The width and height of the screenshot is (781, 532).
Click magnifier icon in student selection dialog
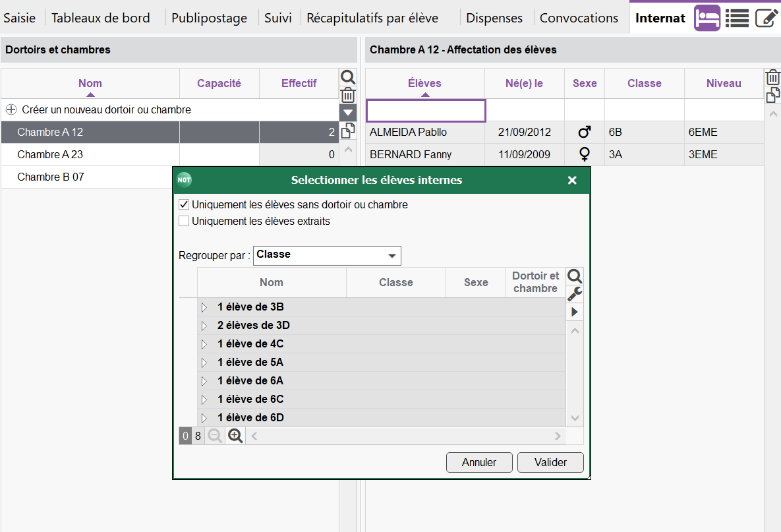[574, 276]
